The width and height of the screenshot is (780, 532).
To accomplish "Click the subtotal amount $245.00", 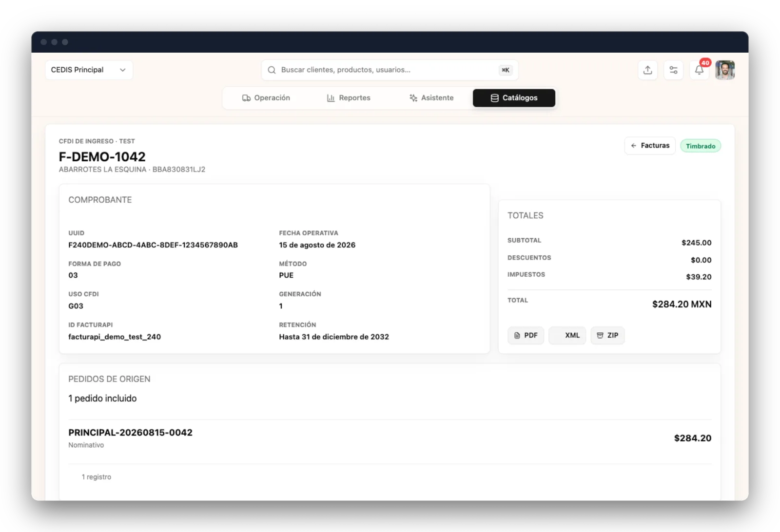I will point(697,243).
